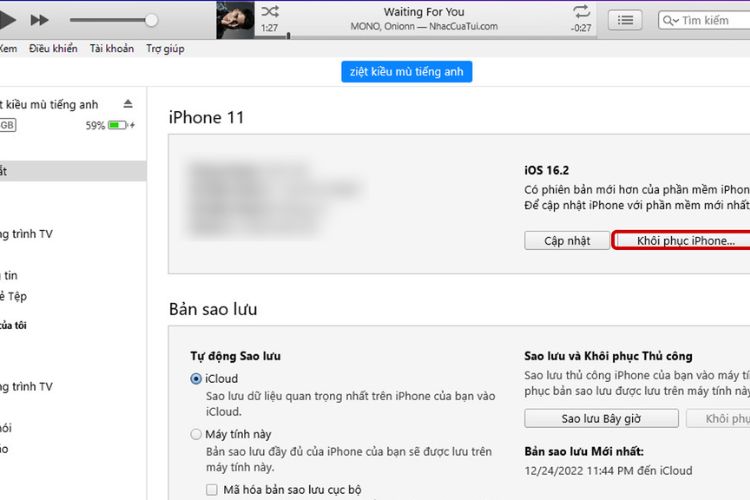The image size is (750, 500).
Task: Click the 59% battery percentage text
Action: (95, 126)
